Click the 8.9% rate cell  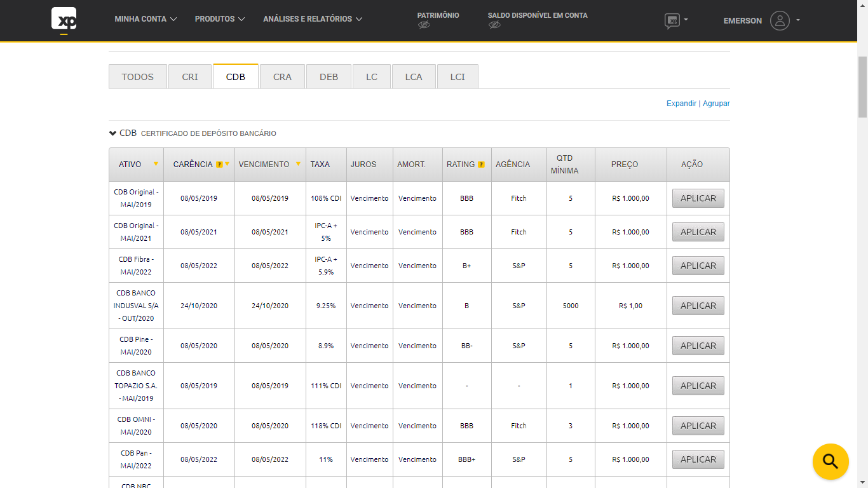[x=326, y=346]
